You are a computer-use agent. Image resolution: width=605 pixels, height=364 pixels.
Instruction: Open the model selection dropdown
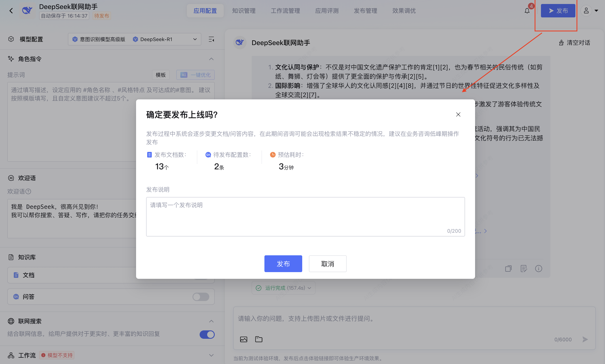(x=134, y=39)
